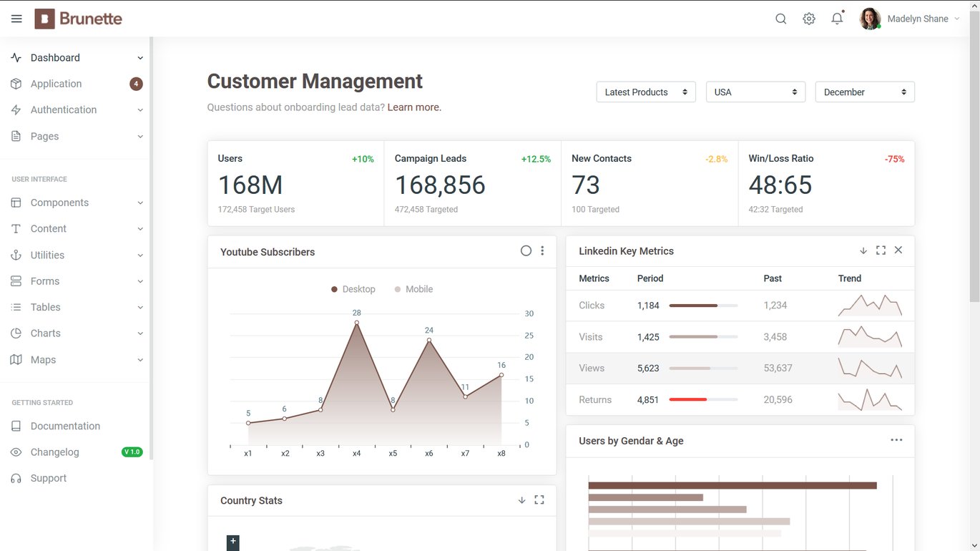Open the December month dropdown
The width and height of the screenshot is (980, 551).
pyautogui.click(x=865, y=92)
